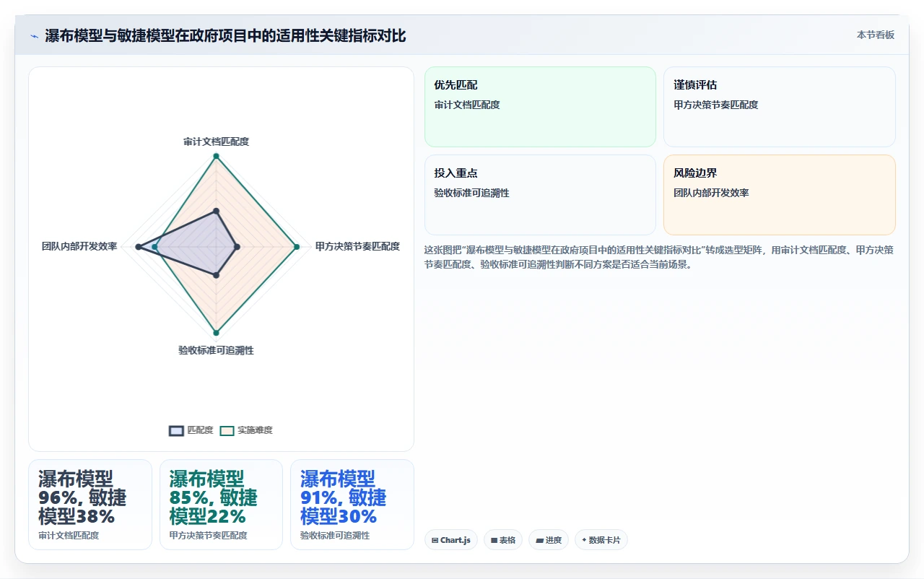This screenshot has height=579, width=924.
Task: Click the description paragraph beginning 这张图把
Action: click(x=660, y=257)
